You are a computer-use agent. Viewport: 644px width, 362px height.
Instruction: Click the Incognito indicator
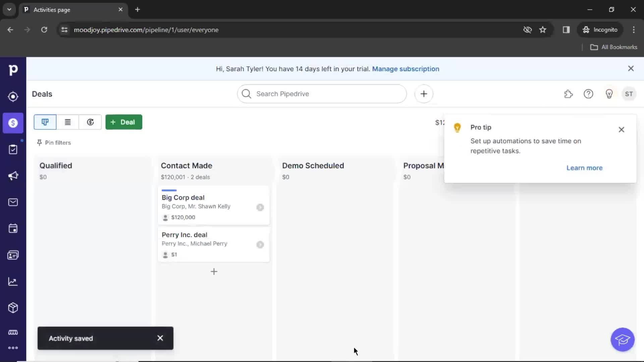[600, 30]
